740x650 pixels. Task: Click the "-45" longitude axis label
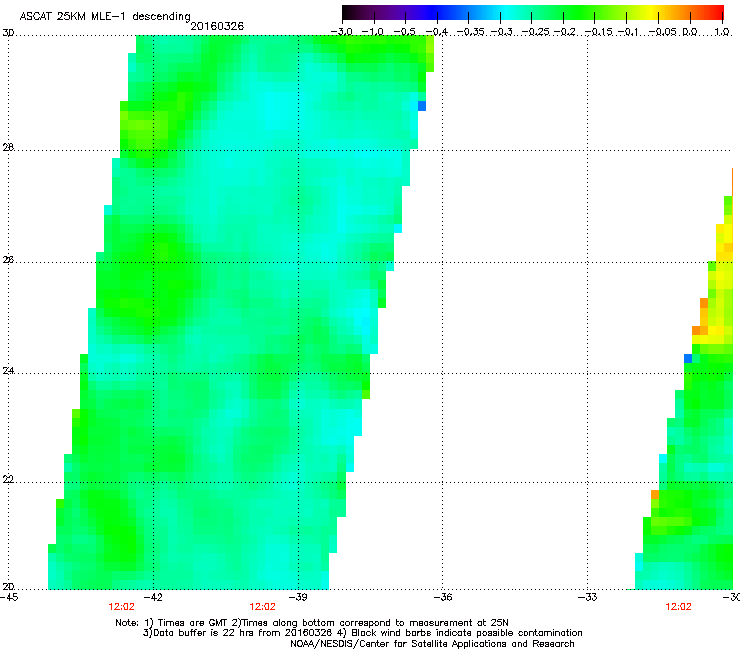9,597
